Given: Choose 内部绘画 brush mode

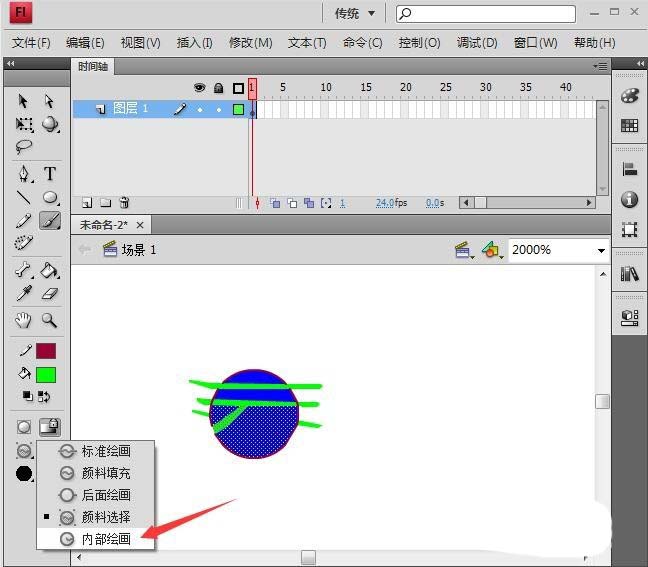Looking at the screenshot, I should point(95,539).
